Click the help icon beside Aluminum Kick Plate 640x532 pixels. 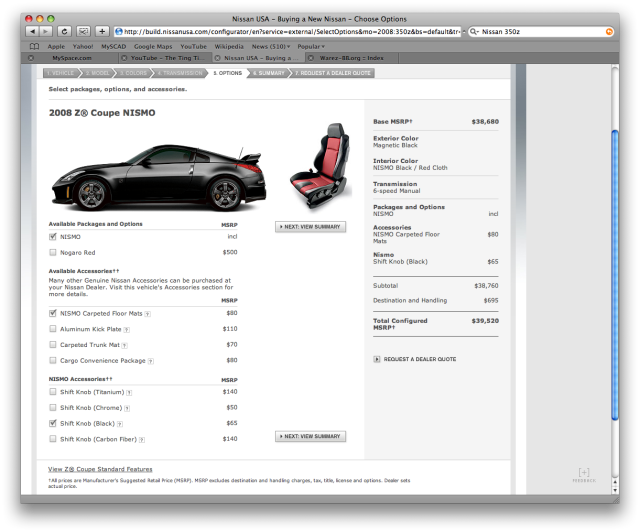(127, 330)
